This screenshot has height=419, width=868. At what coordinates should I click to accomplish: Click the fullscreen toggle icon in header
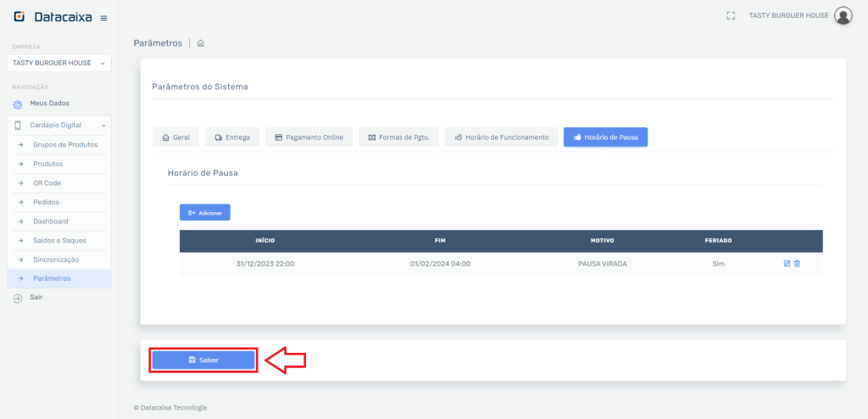click(x=731, y=15)
